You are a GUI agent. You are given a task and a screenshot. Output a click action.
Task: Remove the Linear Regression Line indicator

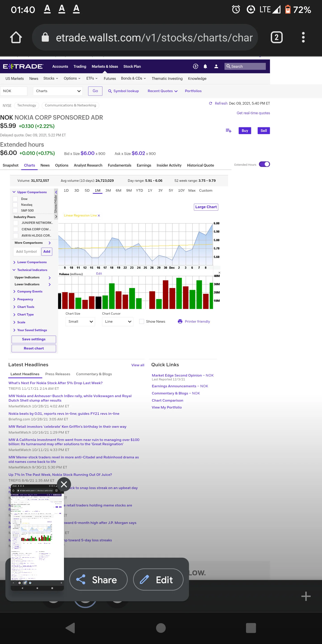99,216
